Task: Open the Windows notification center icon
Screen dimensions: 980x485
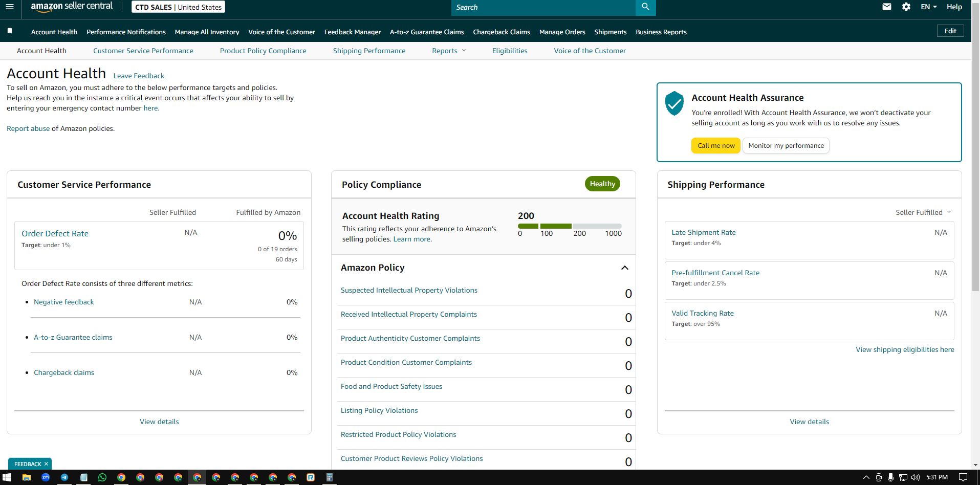Action: (963, 477)
